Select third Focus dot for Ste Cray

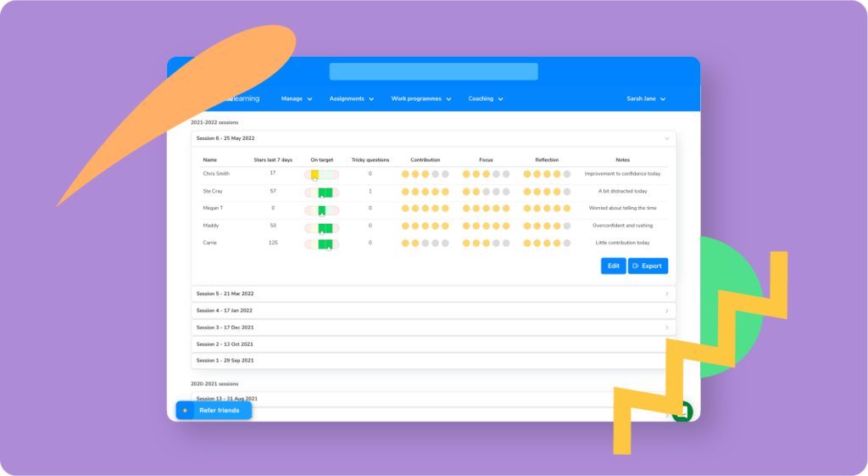coord(486,192)
